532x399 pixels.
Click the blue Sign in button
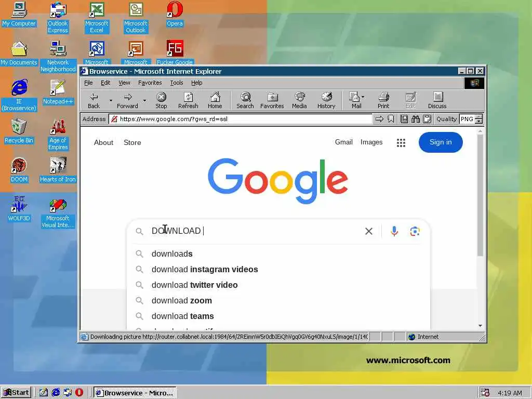(x=441, y=142)
